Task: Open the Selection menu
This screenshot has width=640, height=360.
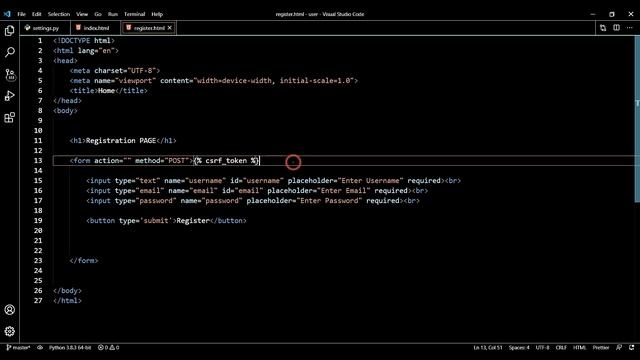Action: pyautogui.click(x=59, y=14)
